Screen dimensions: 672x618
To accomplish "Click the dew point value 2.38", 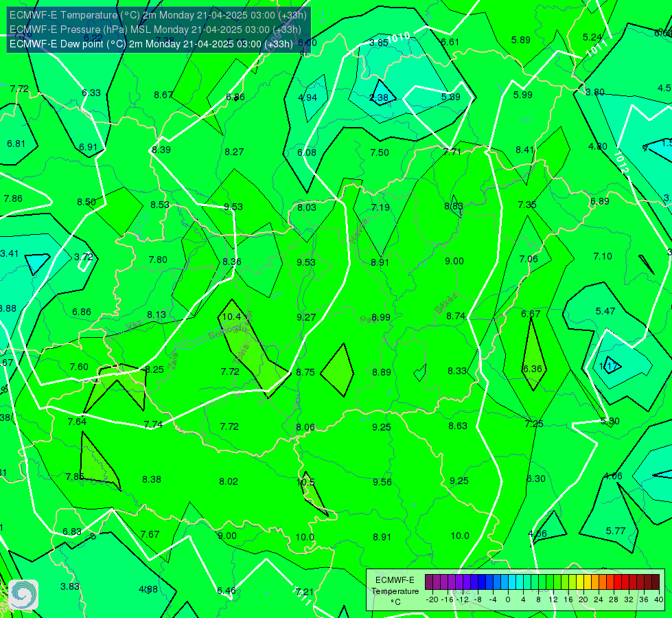I will click(x=379, y=98).
